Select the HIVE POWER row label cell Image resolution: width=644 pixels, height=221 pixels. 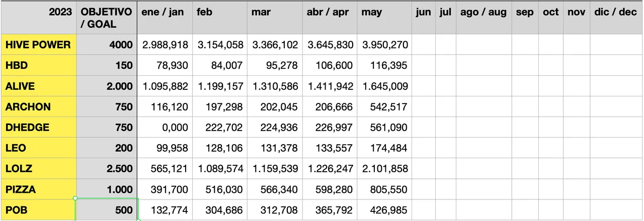38,45
